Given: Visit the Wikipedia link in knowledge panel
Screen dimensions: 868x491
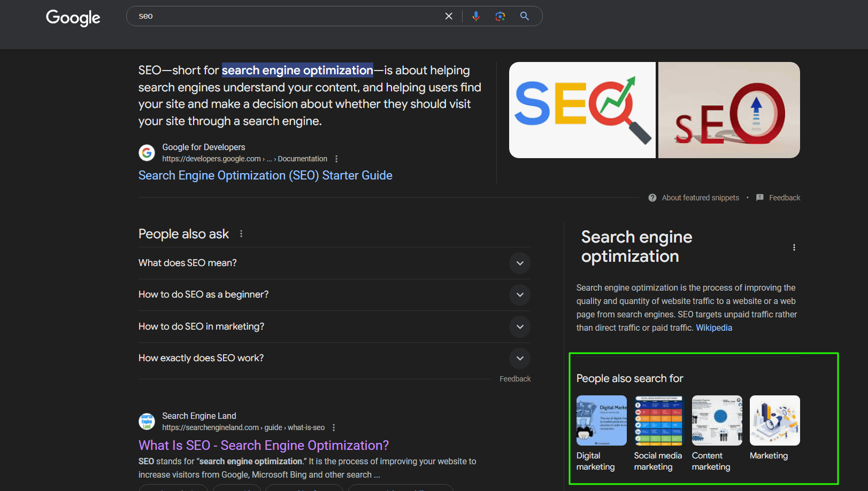Looking at the screenshot, I should click(x=713, y=327).
